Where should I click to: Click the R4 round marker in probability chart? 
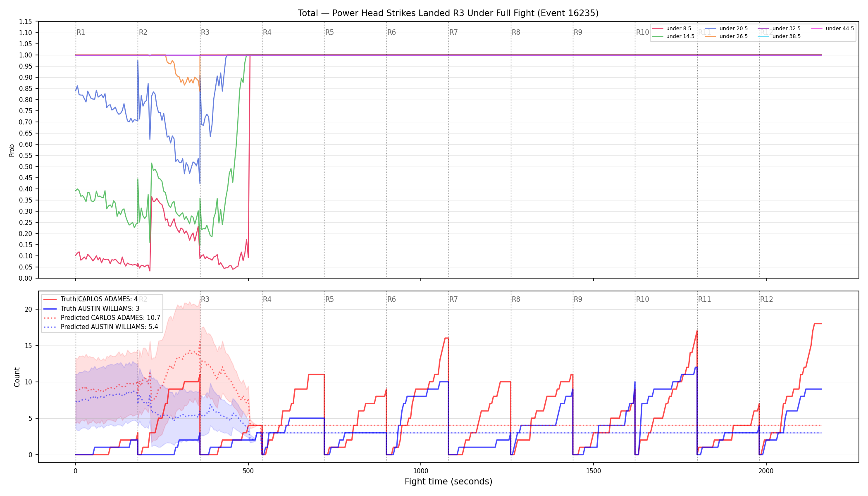point(267,32)
